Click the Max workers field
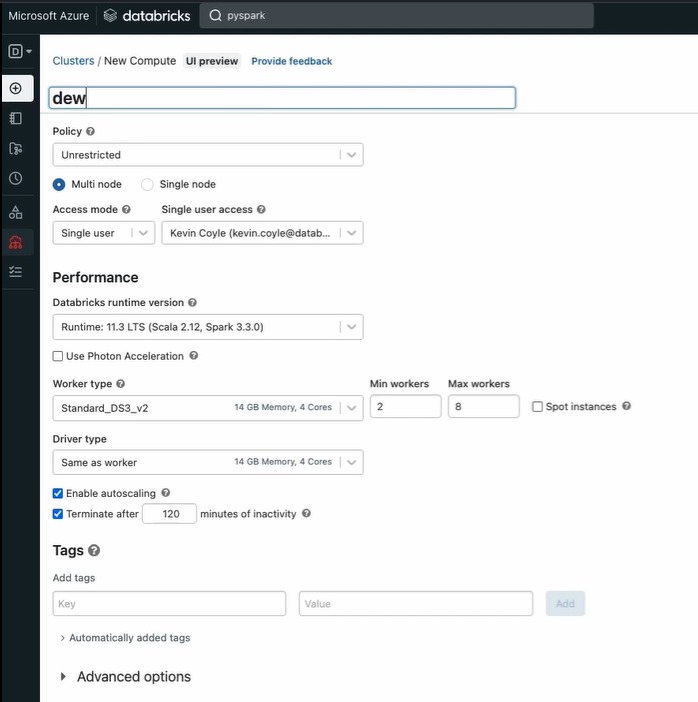Screen dimensions: 698x702 coord(484,407)
